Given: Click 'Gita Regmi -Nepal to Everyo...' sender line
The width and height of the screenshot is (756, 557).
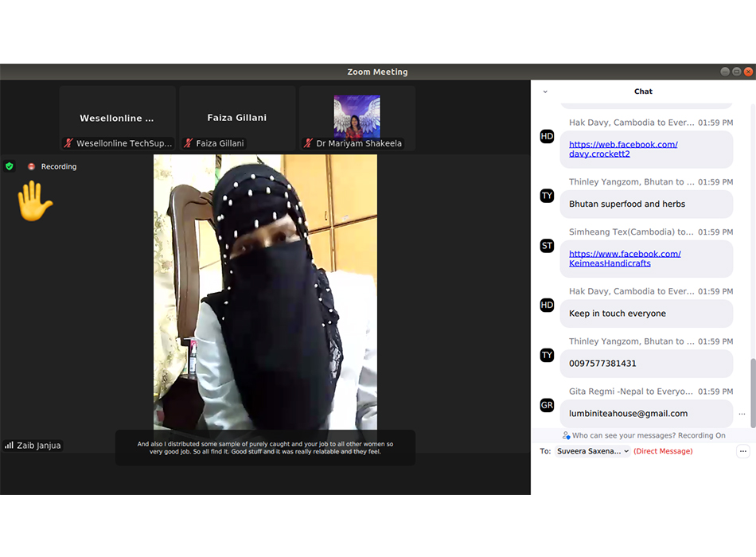Looking at the screenshot, I should tap(630, 391).
